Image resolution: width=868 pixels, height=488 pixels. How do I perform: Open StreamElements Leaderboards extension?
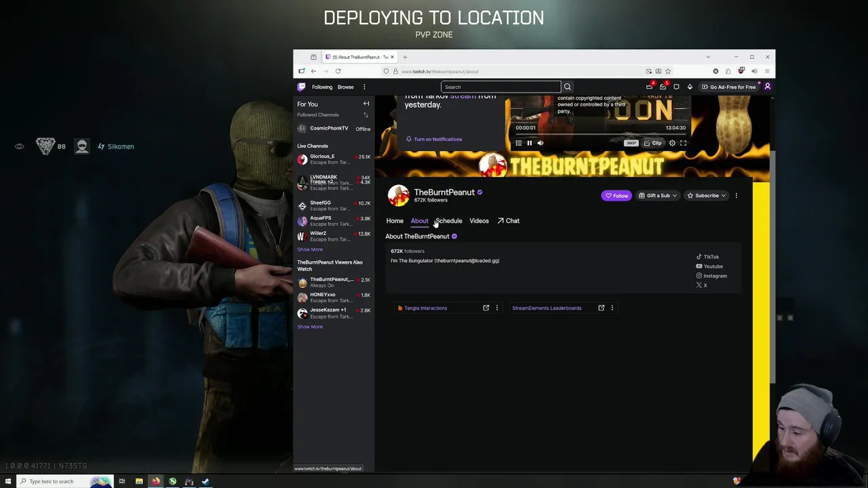tap(547, 308)
